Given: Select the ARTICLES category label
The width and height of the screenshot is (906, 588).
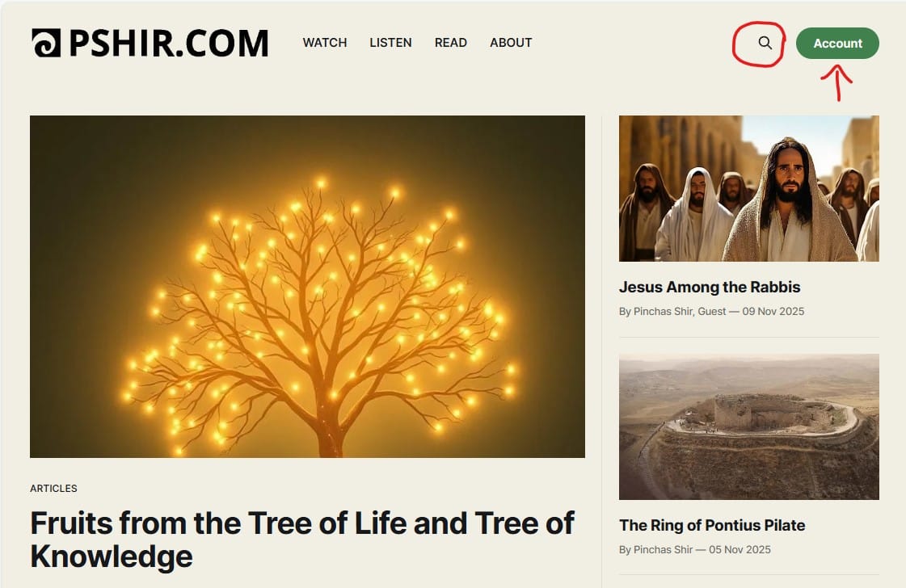Looking at the screenshot, I should [x=53, y=489].
